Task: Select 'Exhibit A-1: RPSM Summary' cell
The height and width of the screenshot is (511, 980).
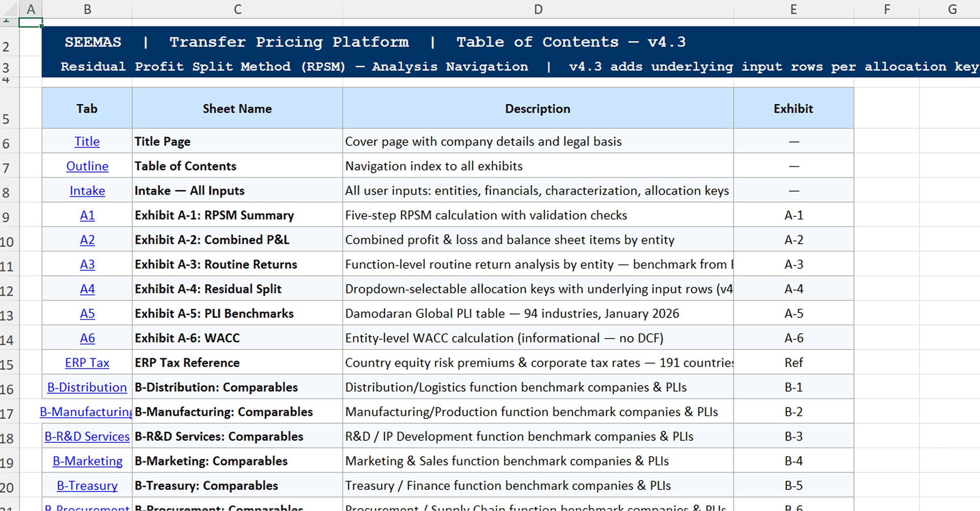Action: 237,215
